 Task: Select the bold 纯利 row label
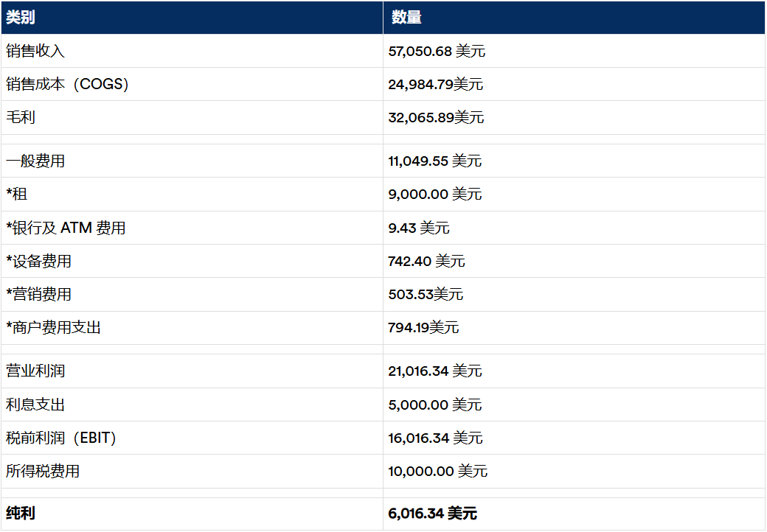(21, 514)
